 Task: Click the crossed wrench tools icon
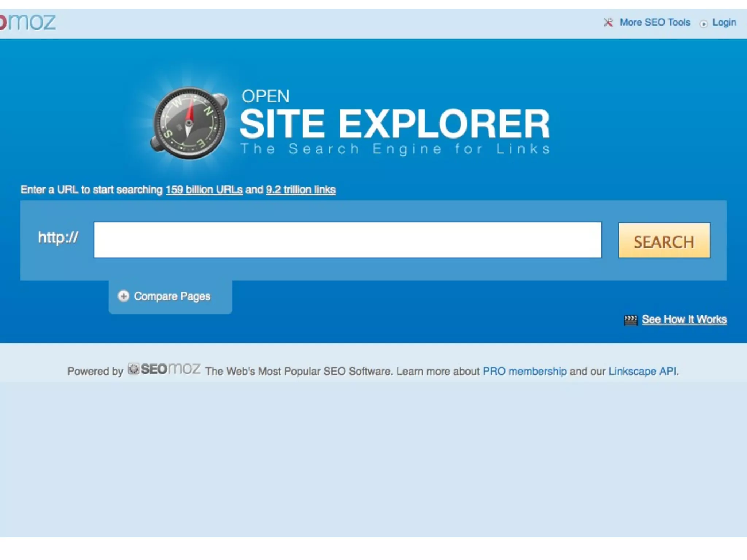tap(608, 23)
